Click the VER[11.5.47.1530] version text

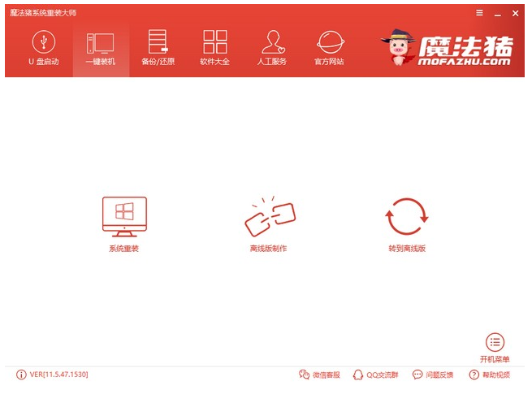coord(58,375)
